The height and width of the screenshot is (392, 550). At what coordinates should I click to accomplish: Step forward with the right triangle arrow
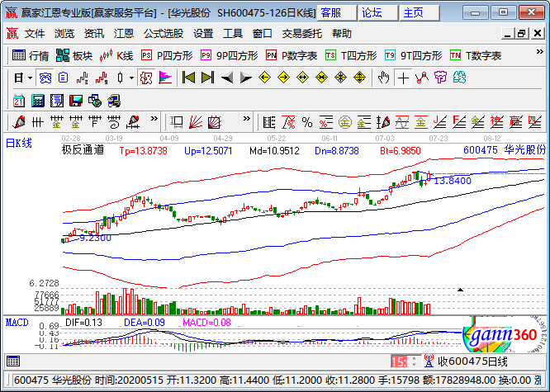tap(245, 78)
